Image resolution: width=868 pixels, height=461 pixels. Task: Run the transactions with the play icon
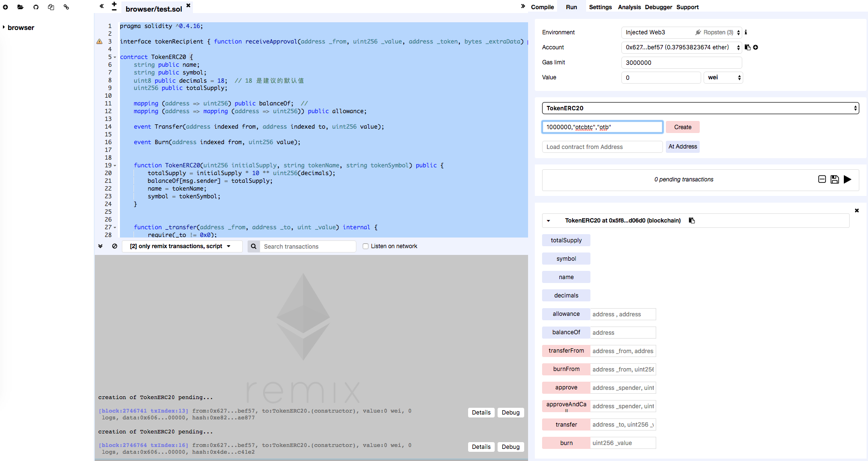[x=847, y=179]
